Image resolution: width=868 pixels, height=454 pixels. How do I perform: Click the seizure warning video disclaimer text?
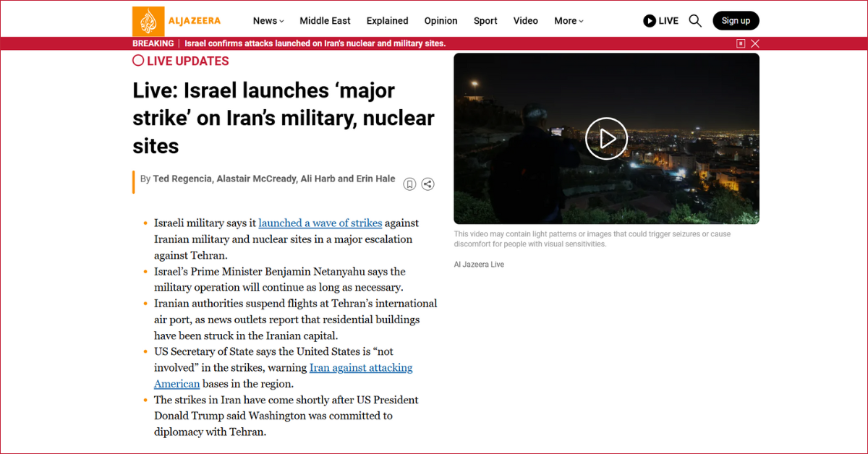point(592,239)
